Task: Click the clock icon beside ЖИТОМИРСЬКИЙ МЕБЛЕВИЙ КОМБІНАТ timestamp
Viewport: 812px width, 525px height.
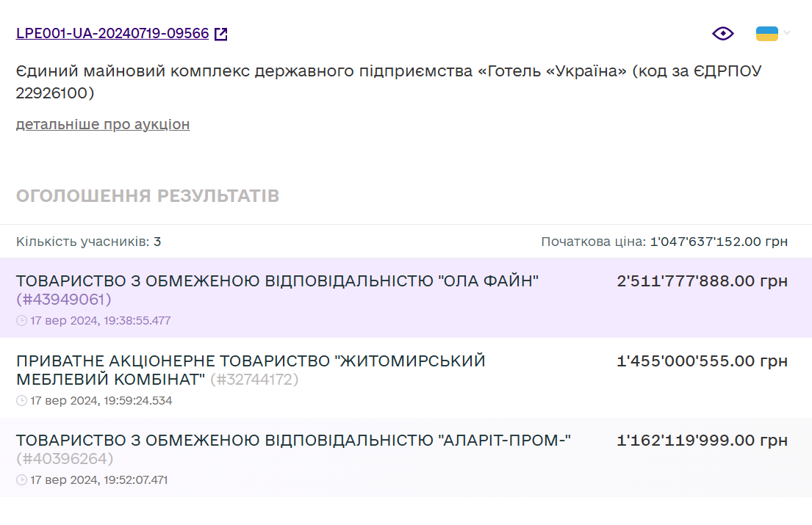Action: pos(23,401)
